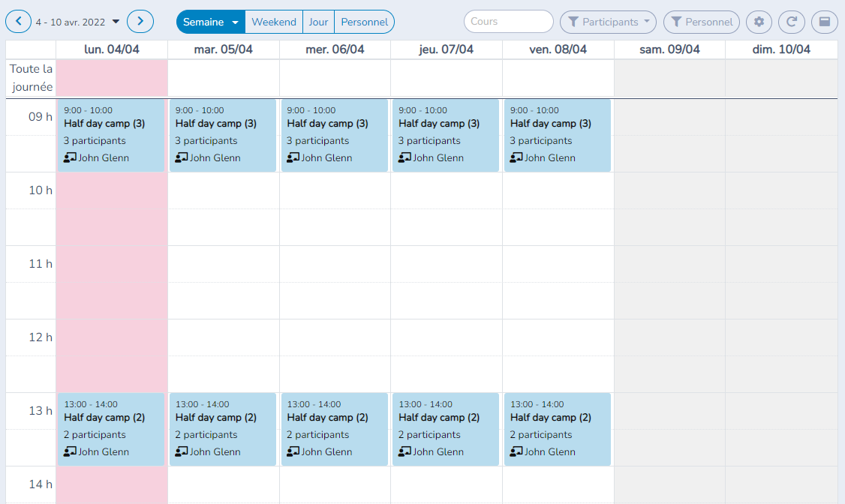This screenshot has height=504, width=845.
Task: Open Thursday 9:00 Half day camp (3)
Action: click(446, 135)
